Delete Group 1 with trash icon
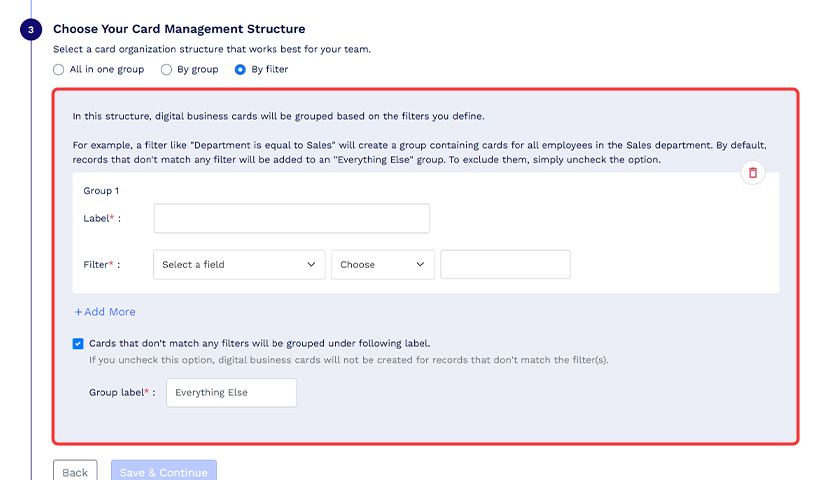Viewport: 820px width, 480px height. coord(753,173)
